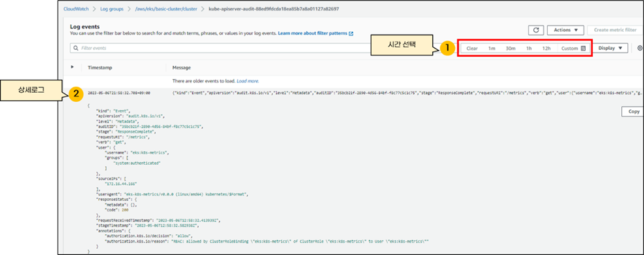Select the 12h time range

coord(546,48)
